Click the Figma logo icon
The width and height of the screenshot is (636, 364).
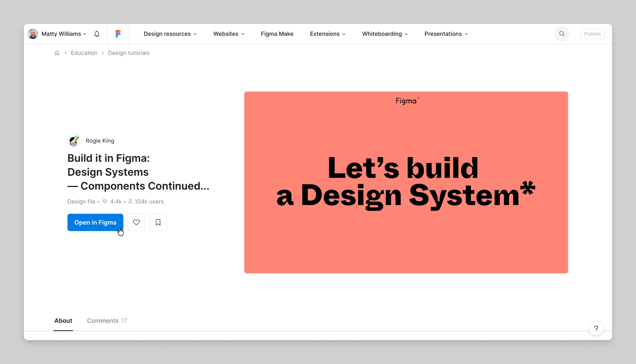(118, 34)
